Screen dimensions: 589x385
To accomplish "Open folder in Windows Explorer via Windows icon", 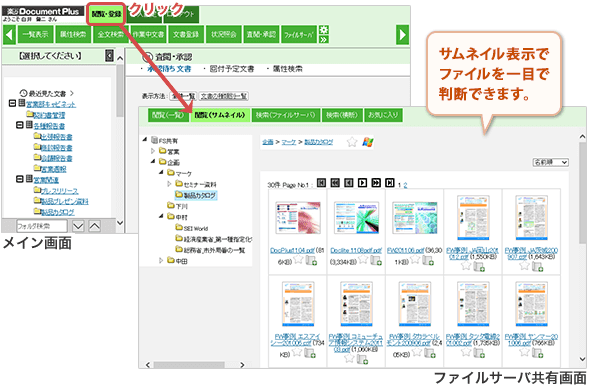I will tap(368, 142).
